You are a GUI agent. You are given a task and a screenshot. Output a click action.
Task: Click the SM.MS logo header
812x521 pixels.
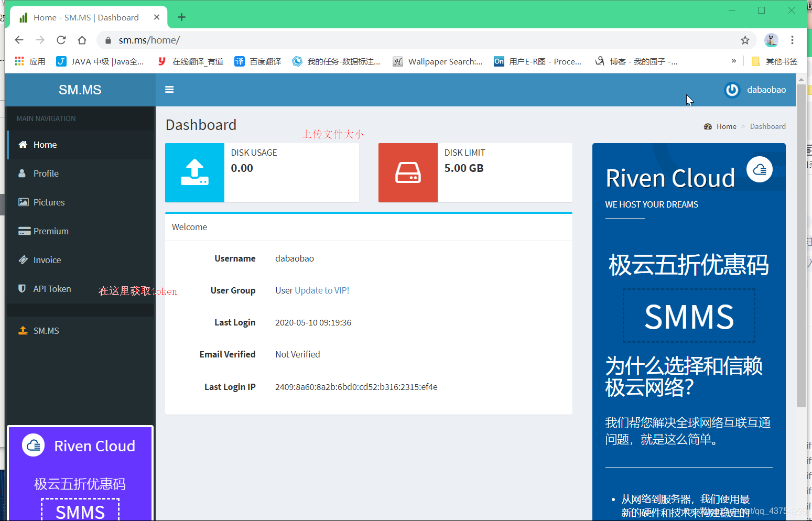click(80, 90)
